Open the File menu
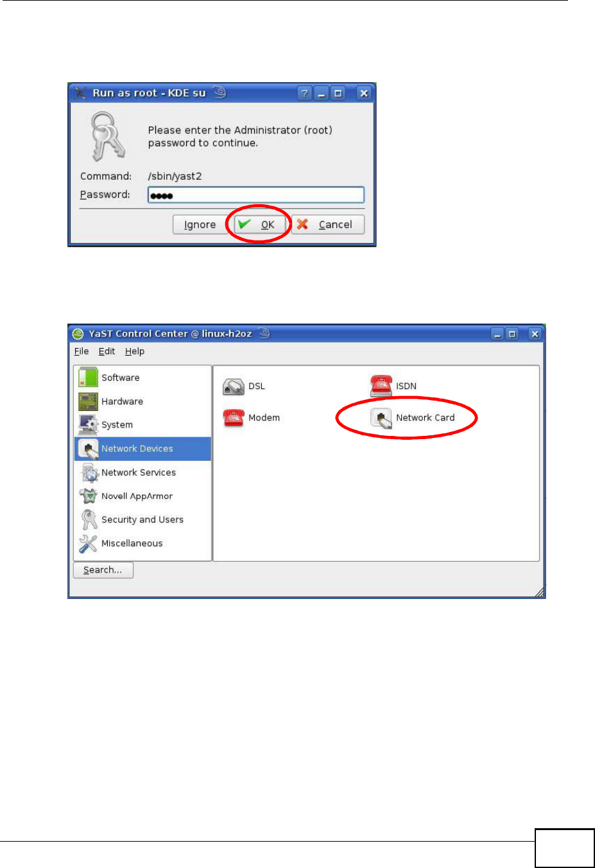Screen dimensions: 595x868 pyautogui.click(x=82, y=351)
